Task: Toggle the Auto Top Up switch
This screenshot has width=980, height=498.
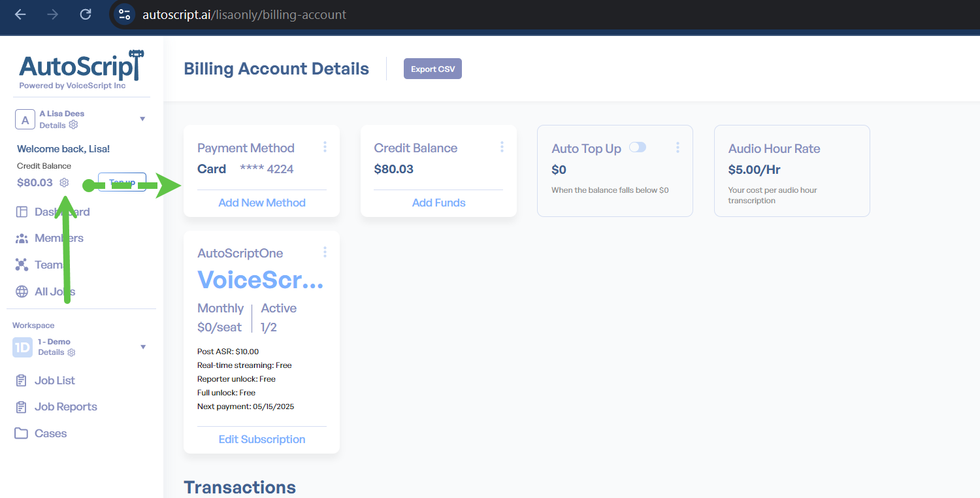Action: (x=638, y=147)
